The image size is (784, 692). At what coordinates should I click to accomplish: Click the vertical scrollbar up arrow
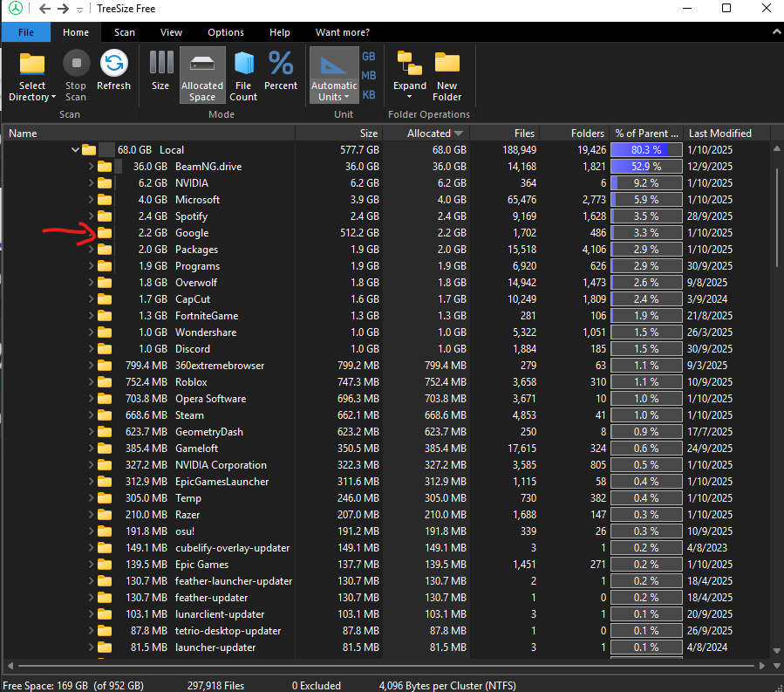tap(776, 148)
